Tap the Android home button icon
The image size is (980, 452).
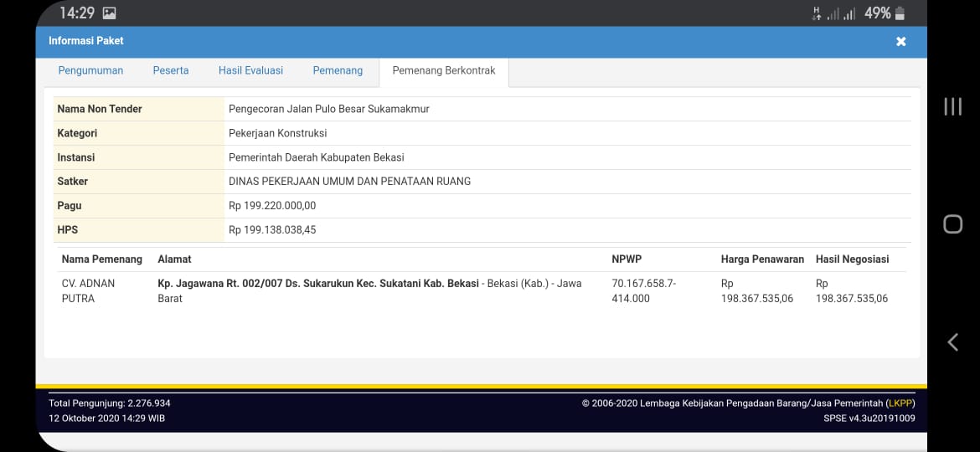click(x=952, y=224)
